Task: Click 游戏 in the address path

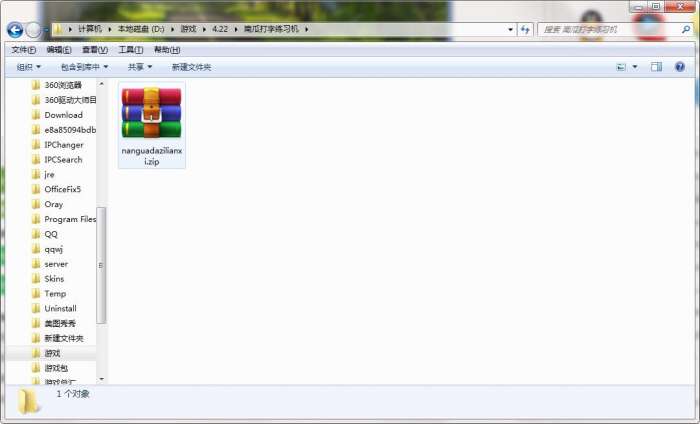Action: (188, 29)
